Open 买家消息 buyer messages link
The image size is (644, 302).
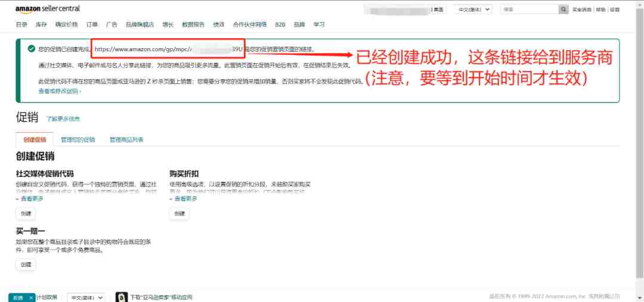[x=581, y=10]
